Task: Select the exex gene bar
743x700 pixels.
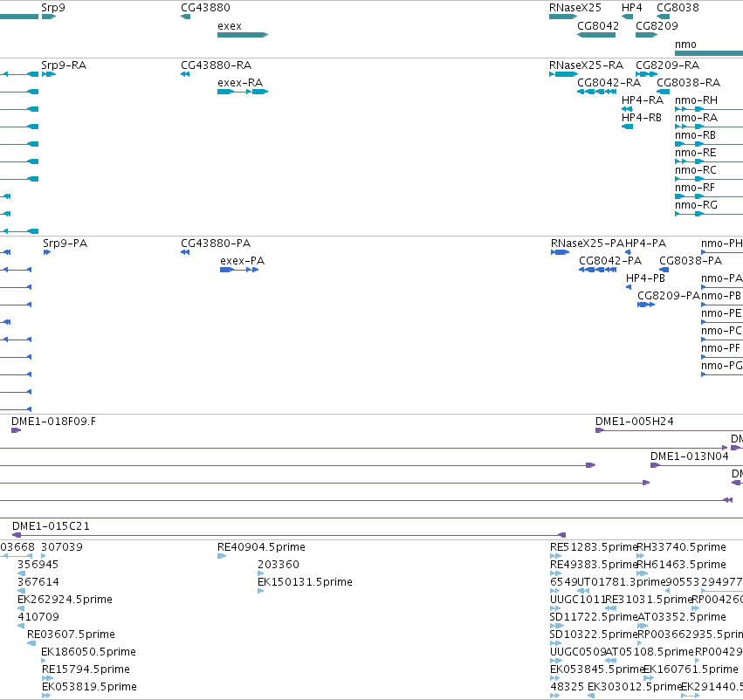Action: 243,35
